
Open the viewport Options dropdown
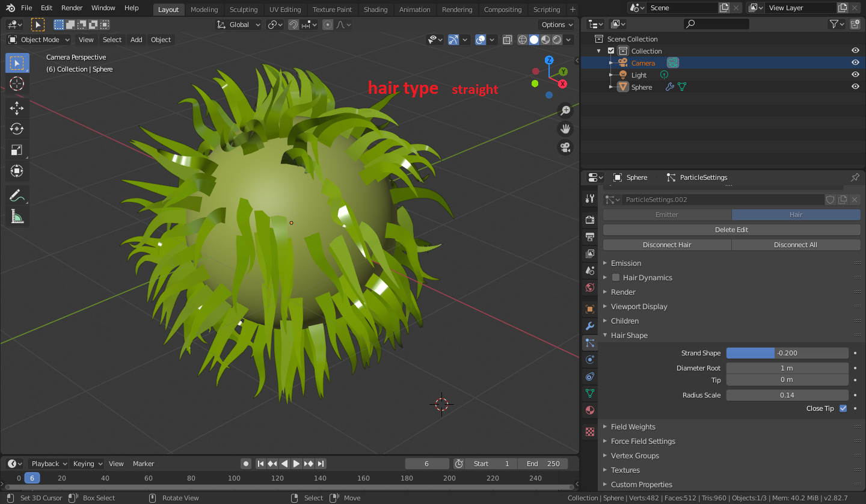pyautogui.click(x=557, y=25)
